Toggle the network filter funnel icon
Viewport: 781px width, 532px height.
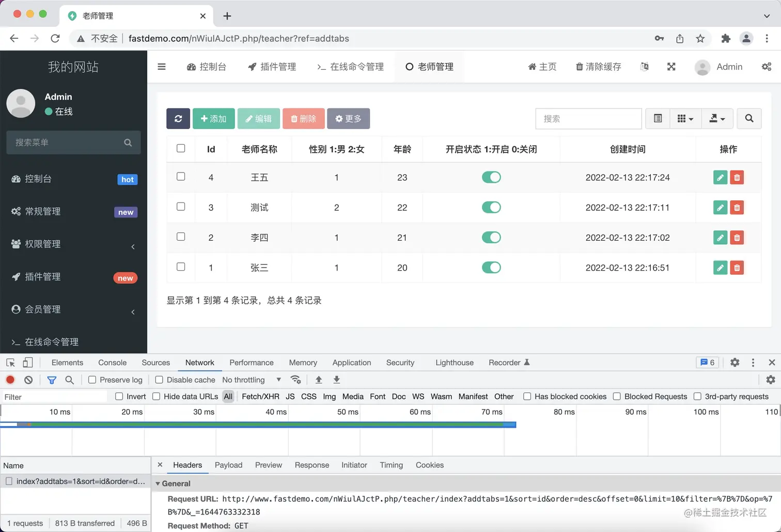(x=52, y=380)
